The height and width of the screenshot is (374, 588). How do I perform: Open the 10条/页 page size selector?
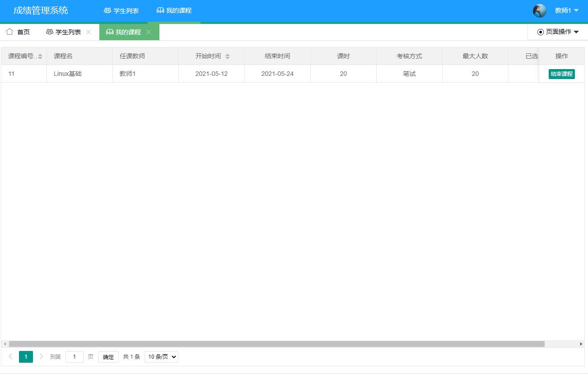[161, 356]
